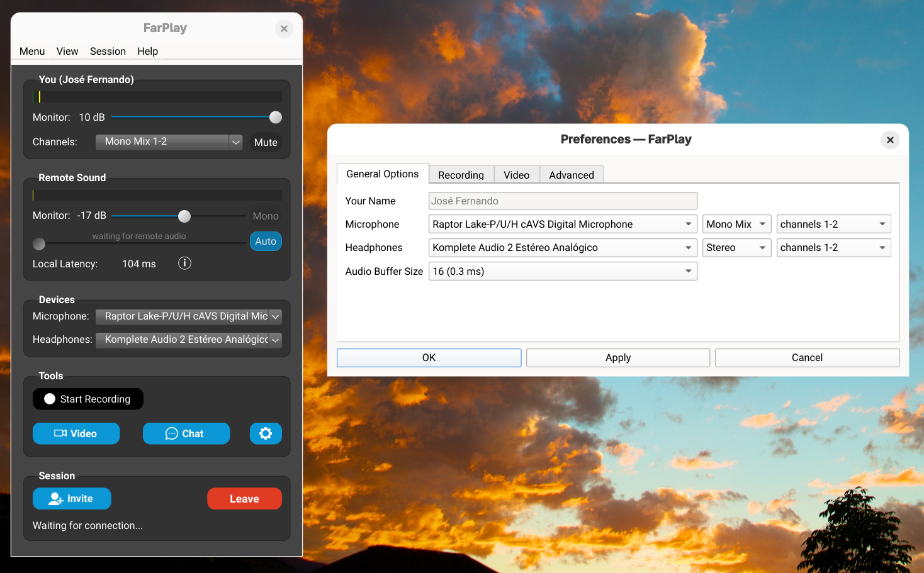Image resolution: width=924 pixels, height=573 pixels.
Task: Click the Your Name text field
Action: [563, 201]
